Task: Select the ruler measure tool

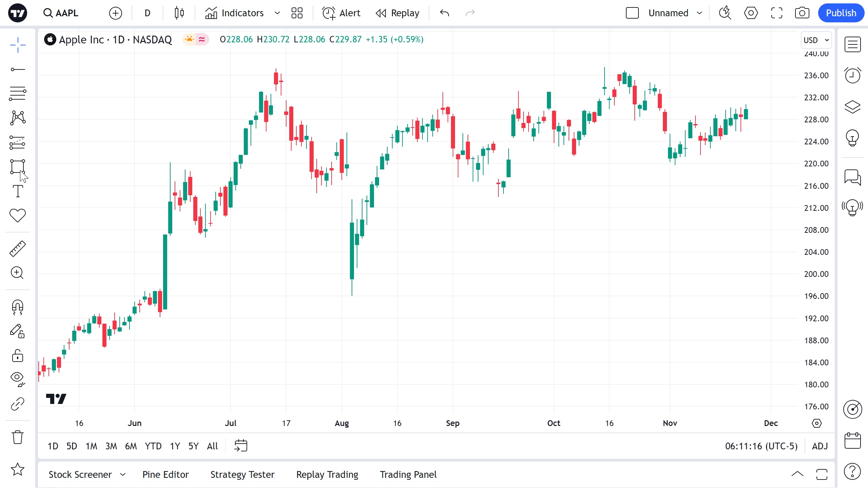Action: tap(17, 249)
